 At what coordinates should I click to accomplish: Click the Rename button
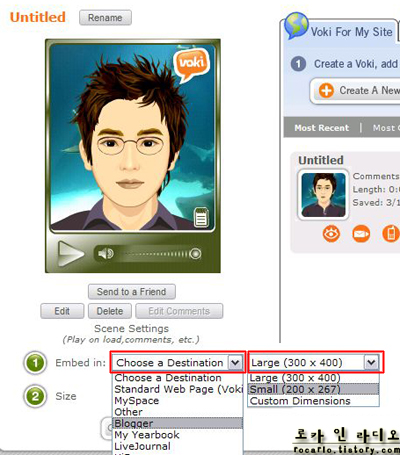point(105,18)
